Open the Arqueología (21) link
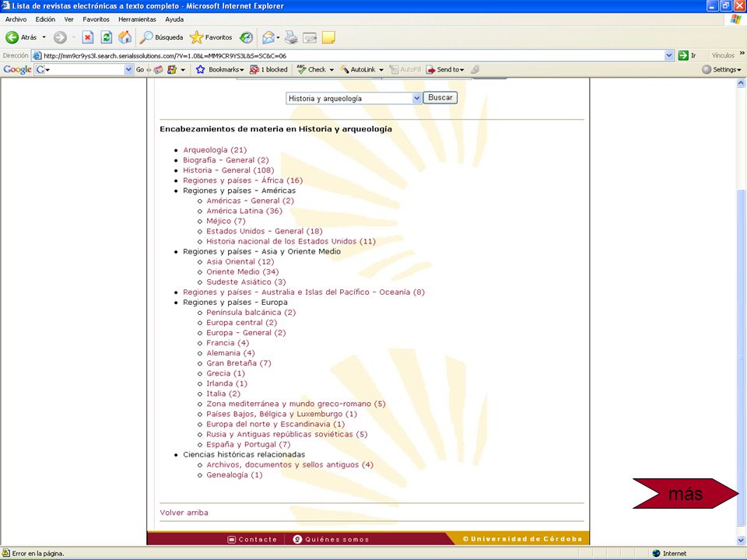The image size is (747, 560). tap(215, 150)
